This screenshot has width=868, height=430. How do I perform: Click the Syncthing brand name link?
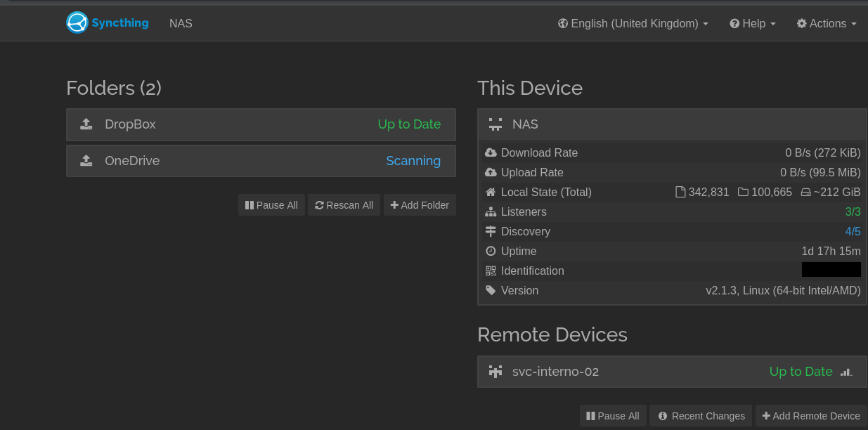coord(120,22)
